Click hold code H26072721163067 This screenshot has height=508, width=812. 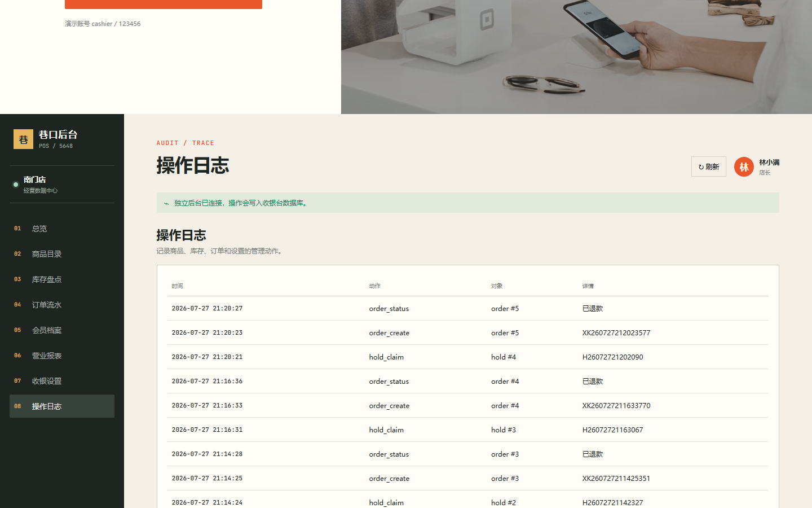(x=613, y=430)
